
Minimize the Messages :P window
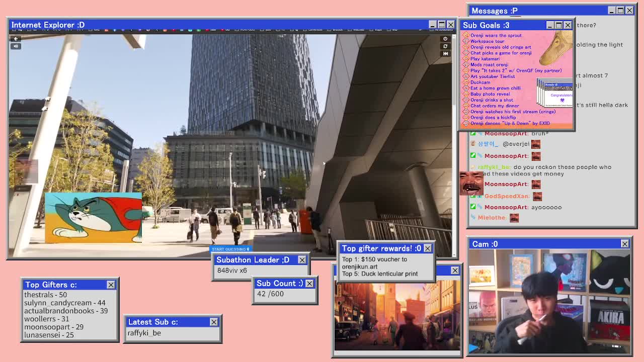click(x=611, y=11)
